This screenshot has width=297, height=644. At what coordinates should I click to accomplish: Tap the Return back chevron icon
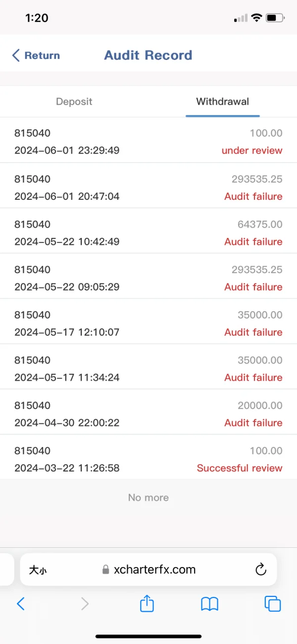point(16,56)
